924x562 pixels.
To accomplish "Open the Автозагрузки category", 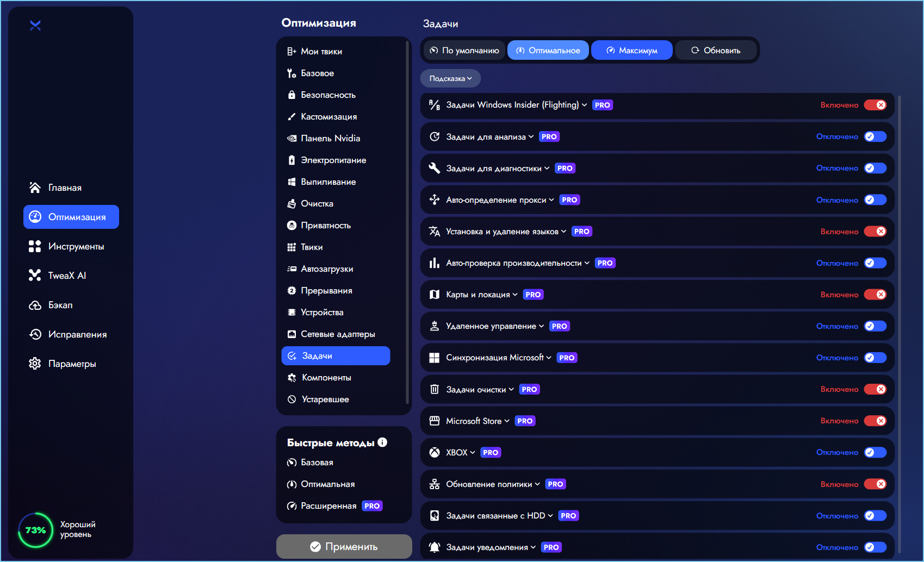I will (x=336, y=268).
